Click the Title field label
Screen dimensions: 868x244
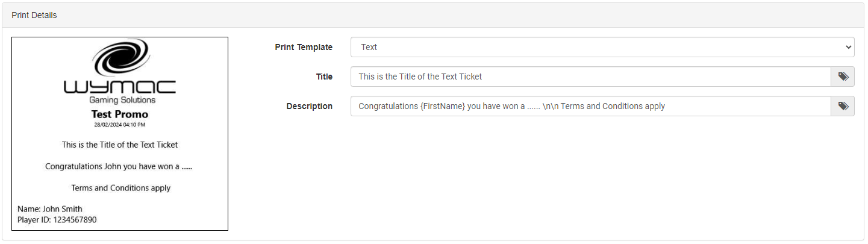point(324,77)
